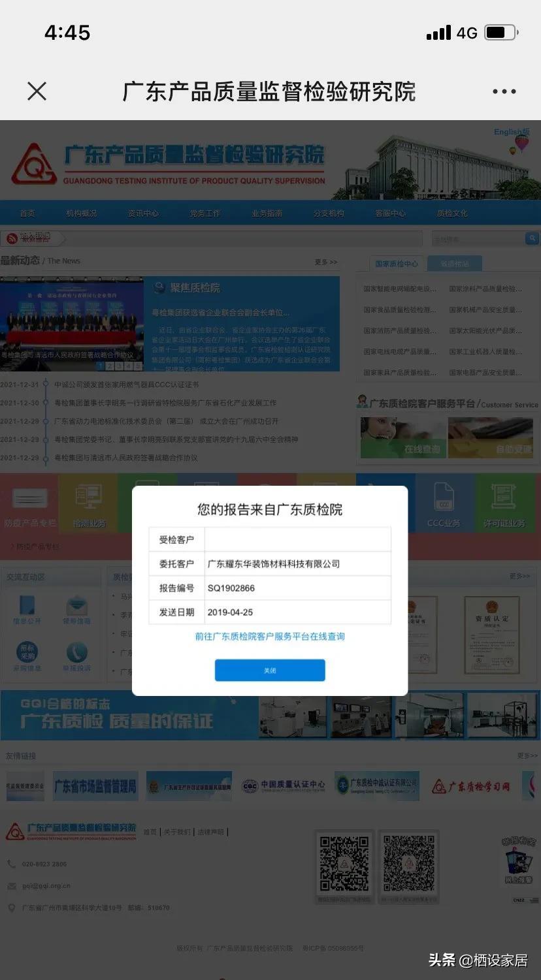Tap the left QR code in footer

344,864
